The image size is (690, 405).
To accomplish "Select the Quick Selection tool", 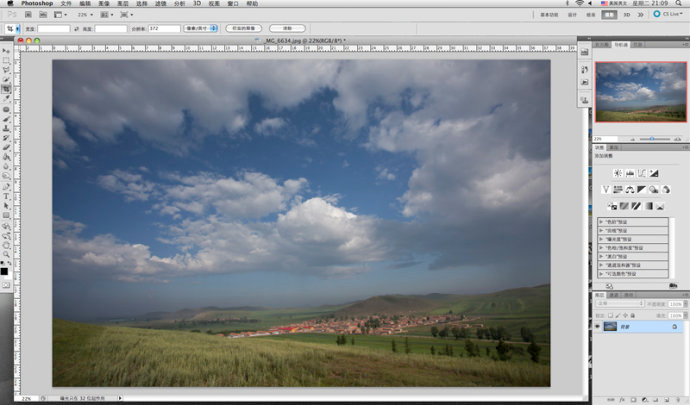I will [6, 79].
